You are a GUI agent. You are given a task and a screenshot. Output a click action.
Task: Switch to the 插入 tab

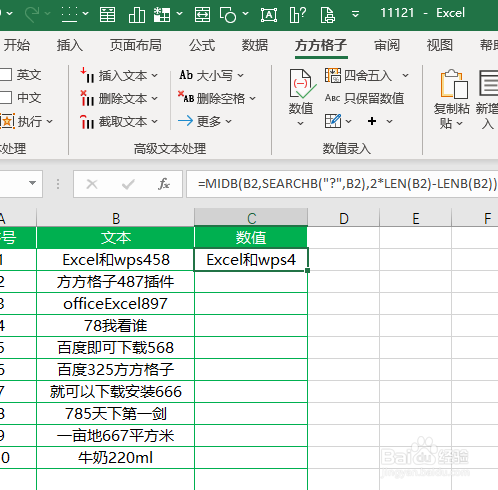point(70,45)
